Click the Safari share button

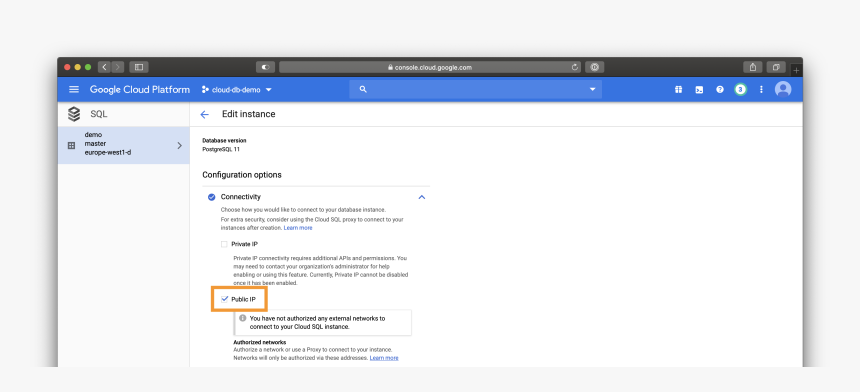click(x=753, y=67)
